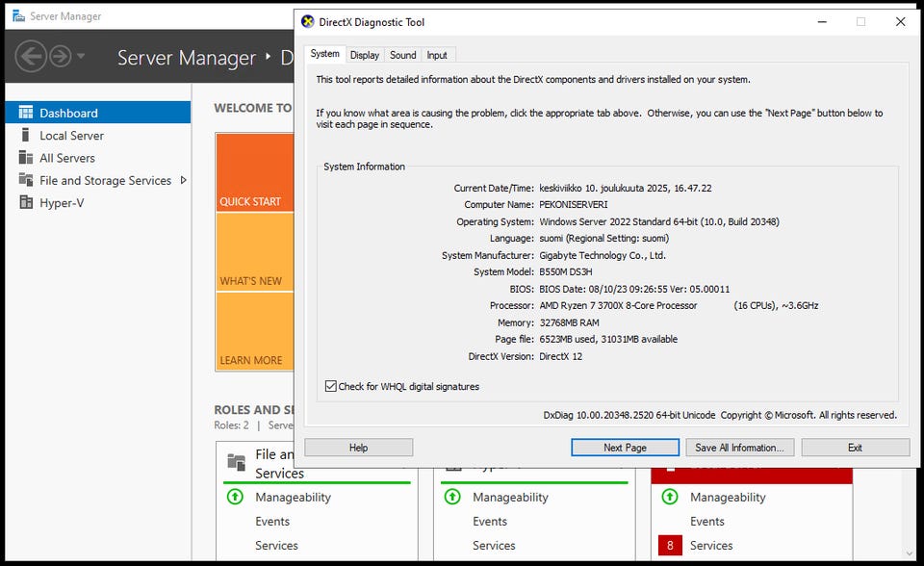The width and height of the screenshot is (924, 566).
Task: Click Services in File and Storage Services tile
Action: (276, 546)
